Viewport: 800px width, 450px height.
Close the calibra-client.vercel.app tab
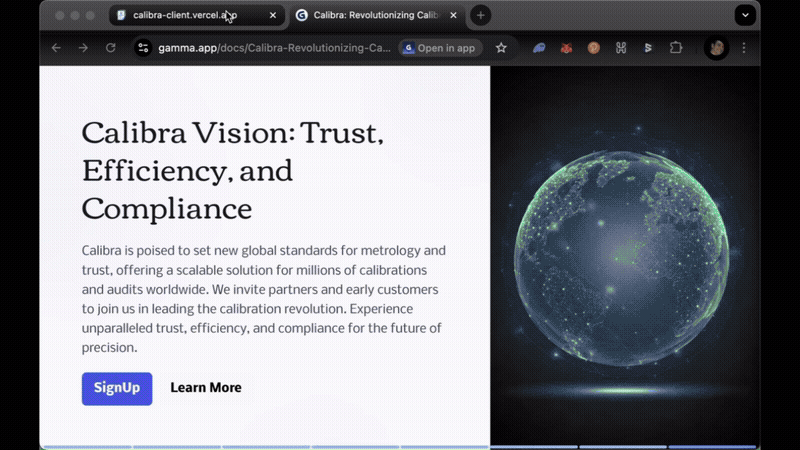(x=273, y=15)
